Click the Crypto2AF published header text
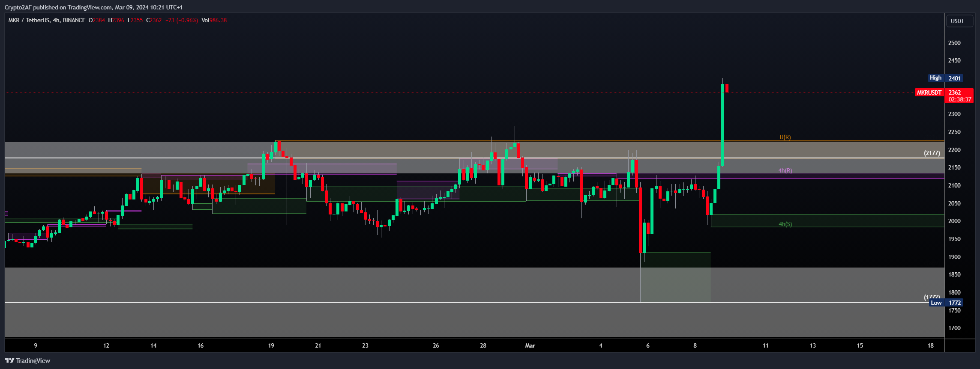Screen dimensions: 980x369 tap(93, 7)
